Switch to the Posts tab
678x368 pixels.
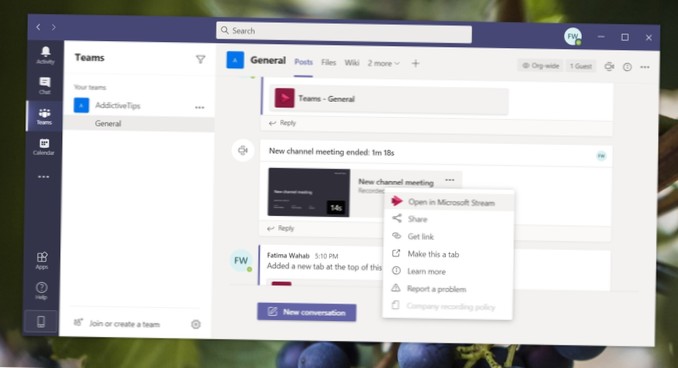(x=304, y=62)
